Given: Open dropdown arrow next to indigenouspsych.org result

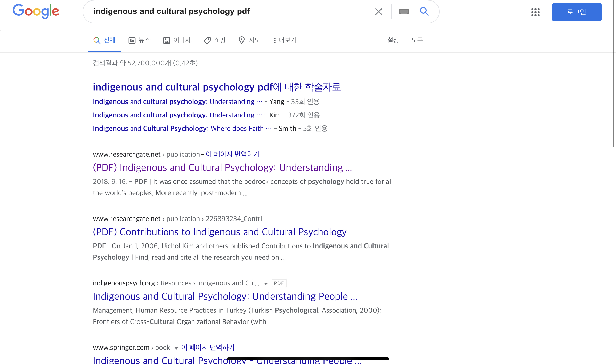Looking at the screenshot, I should (266, 284).
